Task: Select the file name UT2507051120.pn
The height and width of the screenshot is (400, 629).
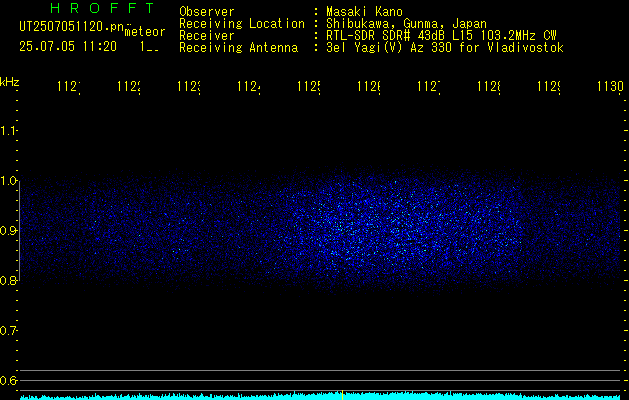Action: click(x=71, y=27)
